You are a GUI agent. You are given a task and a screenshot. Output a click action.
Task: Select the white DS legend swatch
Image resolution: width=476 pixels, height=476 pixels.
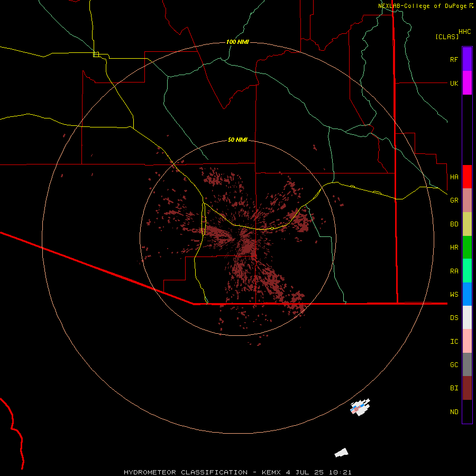[467, 317]
